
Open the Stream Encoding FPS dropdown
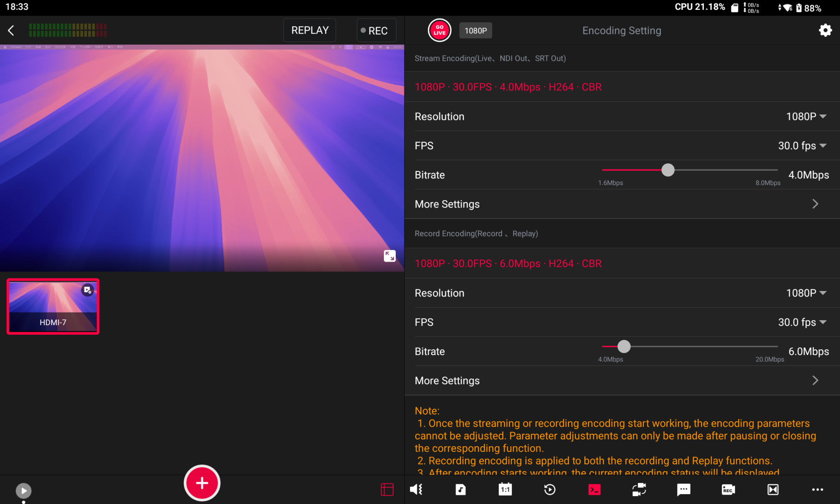(802, 146)
